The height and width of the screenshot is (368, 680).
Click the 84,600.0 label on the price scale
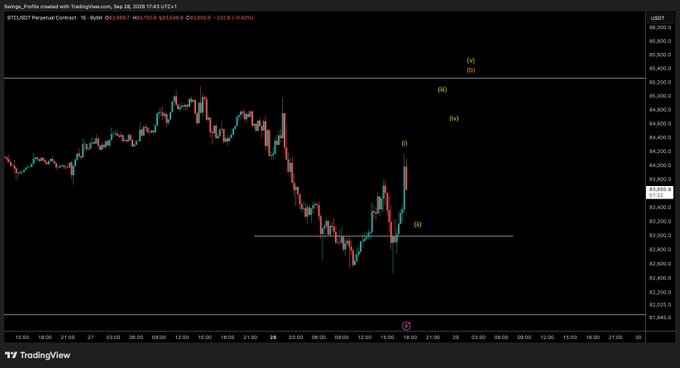pos(660,124)
